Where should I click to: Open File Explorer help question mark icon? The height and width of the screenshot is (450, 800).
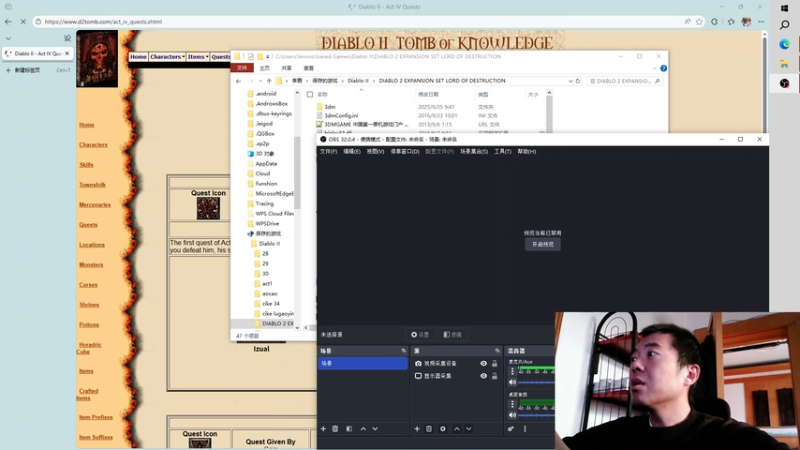[663, 68]
